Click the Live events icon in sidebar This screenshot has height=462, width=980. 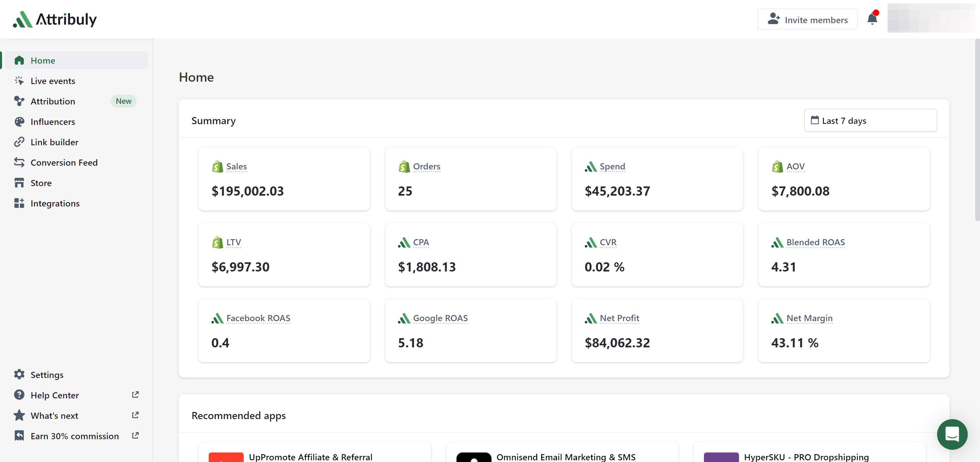19,81
